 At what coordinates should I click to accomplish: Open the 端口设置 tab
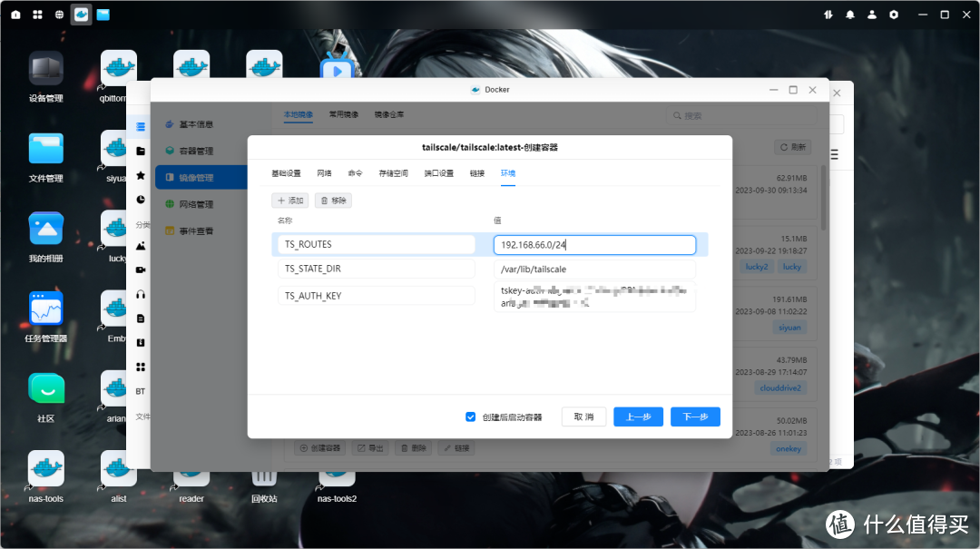pos(438,173)
